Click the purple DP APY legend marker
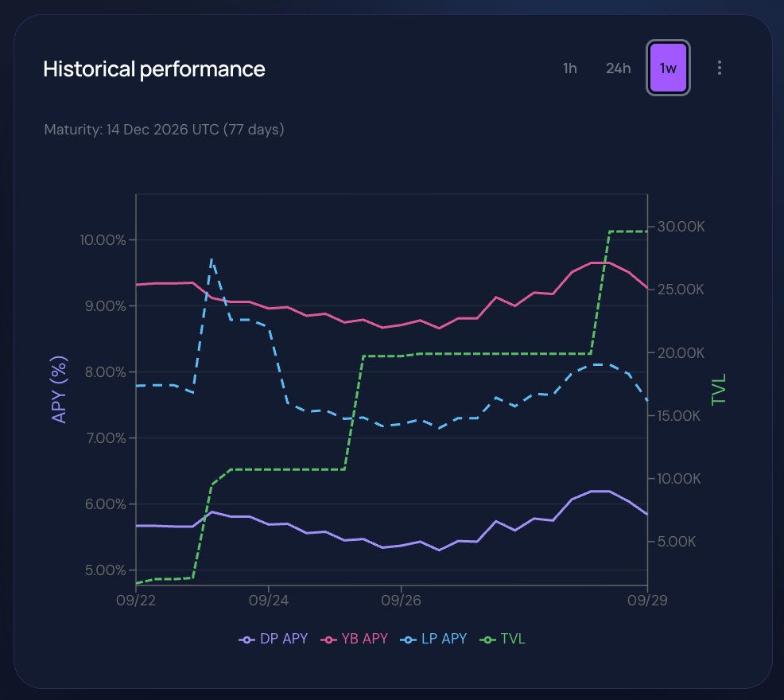 tap(247, 640)
